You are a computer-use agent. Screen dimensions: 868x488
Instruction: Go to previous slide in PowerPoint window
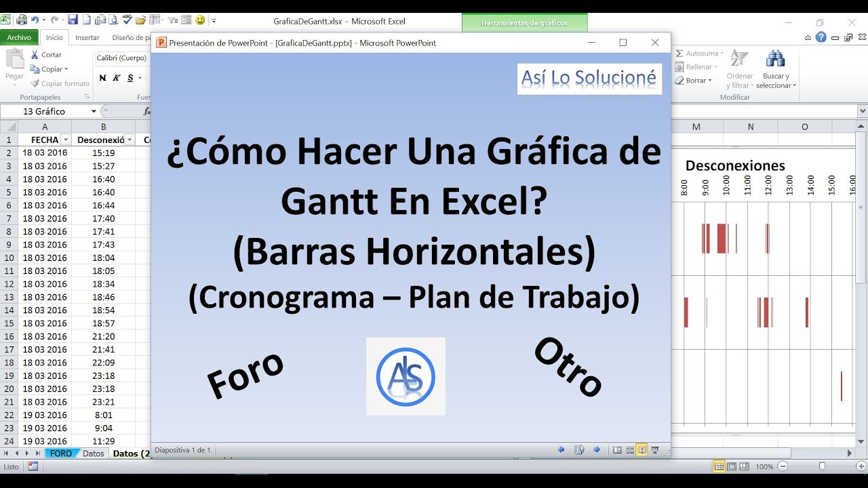(561, 449)
